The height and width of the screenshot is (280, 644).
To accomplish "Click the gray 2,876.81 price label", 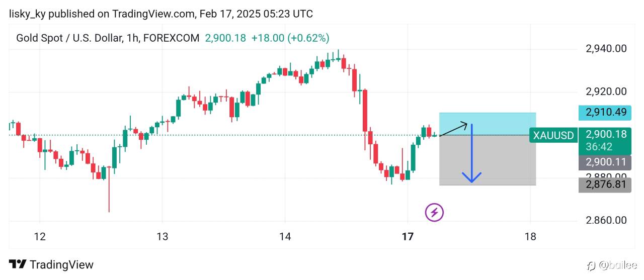I will pyautogui.click(x=606, y=184).
